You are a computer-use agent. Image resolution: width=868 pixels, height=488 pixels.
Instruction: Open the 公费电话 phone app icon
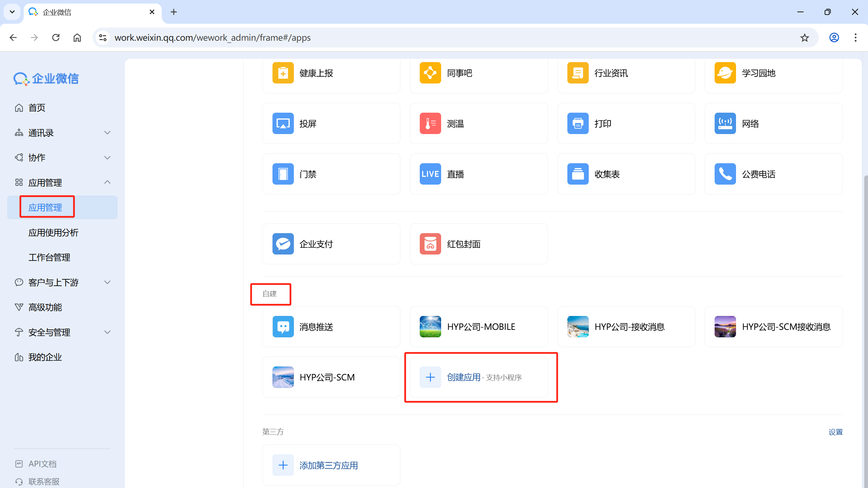[x=725, y=174]
